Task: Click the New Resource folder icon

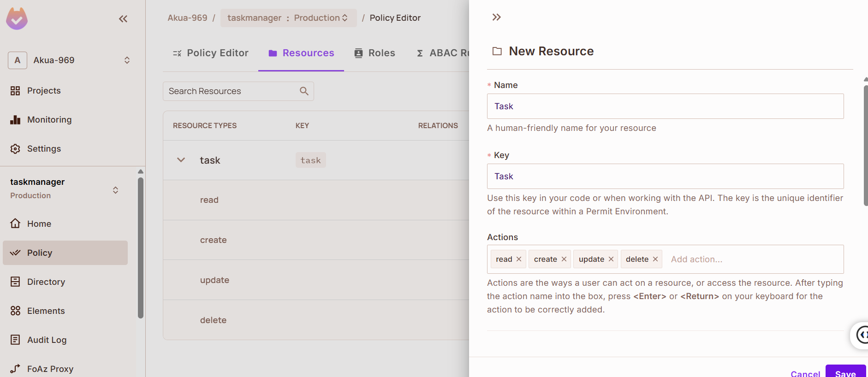Action: click(497, 51)
